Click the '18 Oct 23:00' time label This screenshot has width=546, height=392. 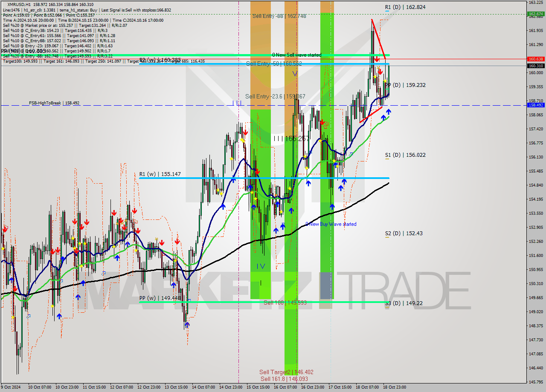pyautogui.click(x=395, y=387)
